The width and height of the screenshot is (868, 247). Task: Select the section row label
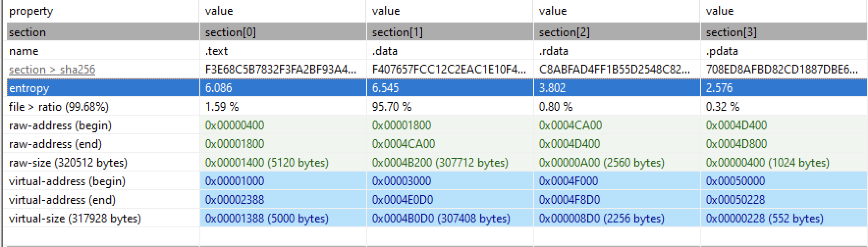pyautogui.click(x=27, y=32)
